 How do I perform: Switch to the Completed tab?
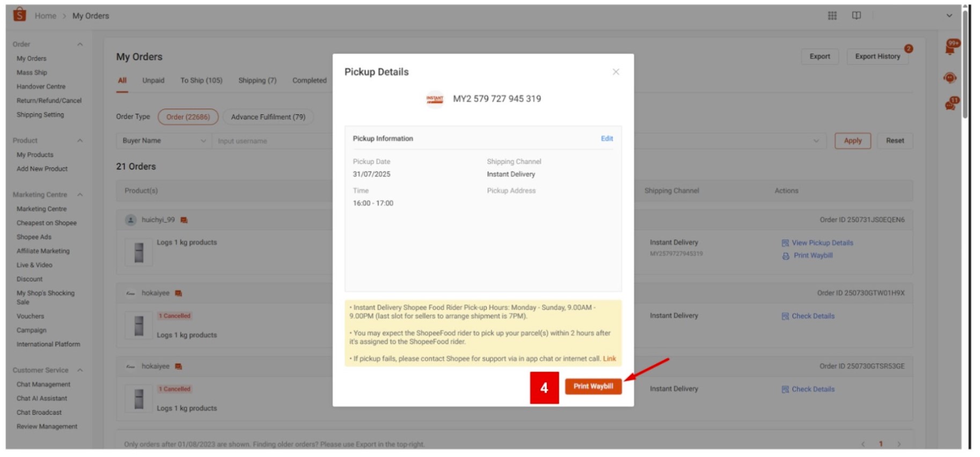(309, 80)
